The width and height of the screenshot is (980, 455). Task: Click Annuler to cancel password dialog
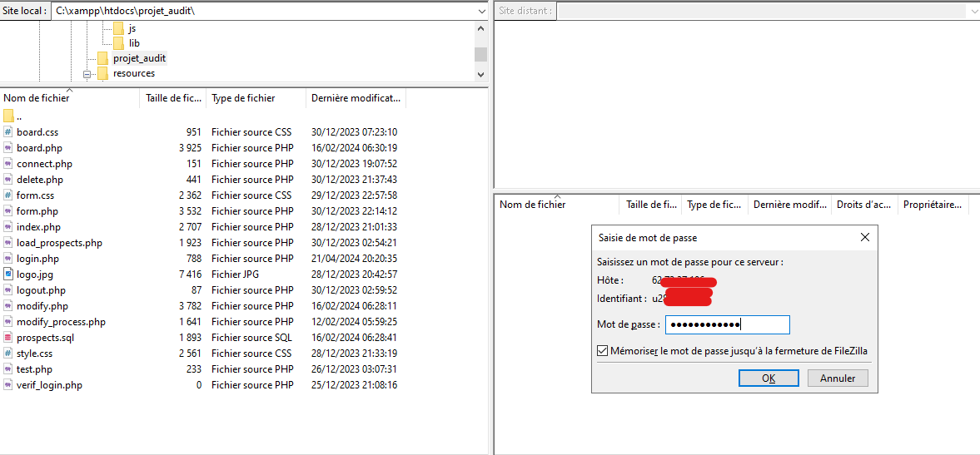point(838,378)
